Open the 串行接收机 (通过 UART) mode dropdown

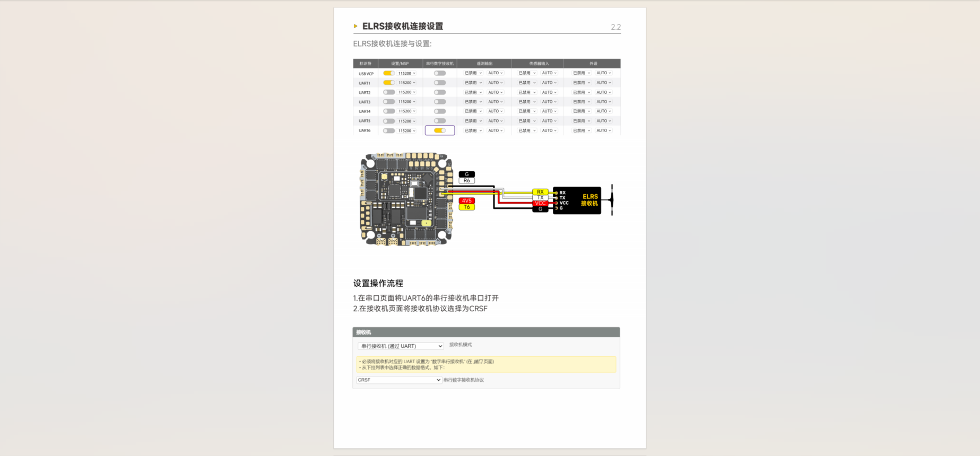[x=401, y=346]
